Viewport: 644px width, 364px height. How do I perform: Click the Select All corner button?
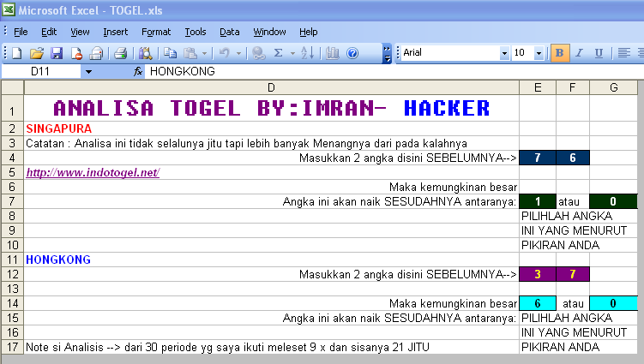point(12,87)
